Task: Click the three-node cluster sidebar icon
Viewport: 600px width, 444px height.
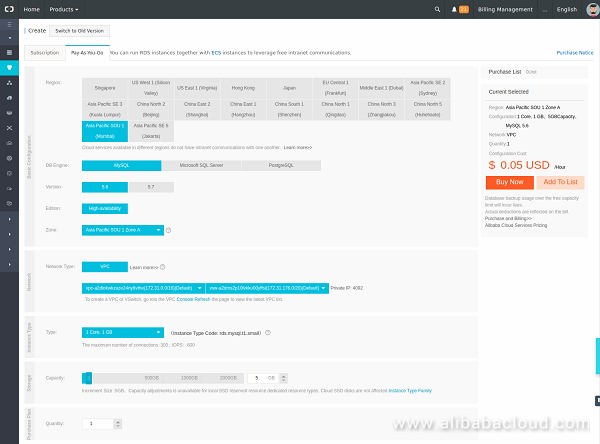Action: pos(9,83)
